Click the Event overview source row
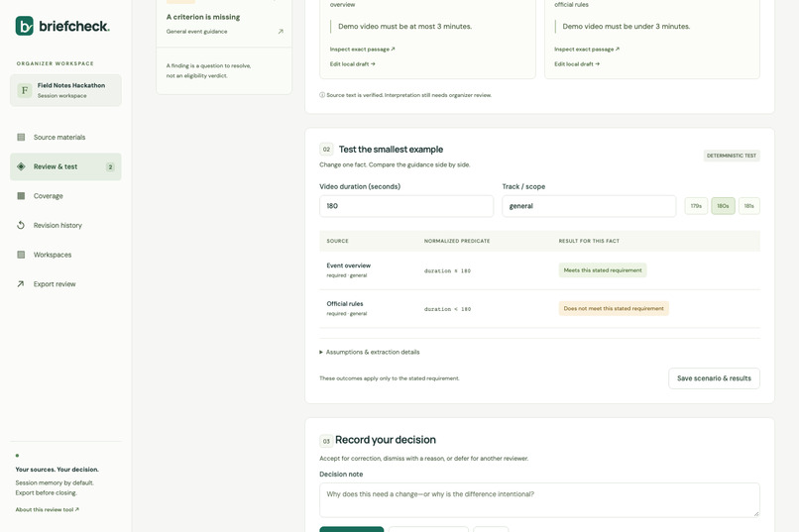 (539, 270)
